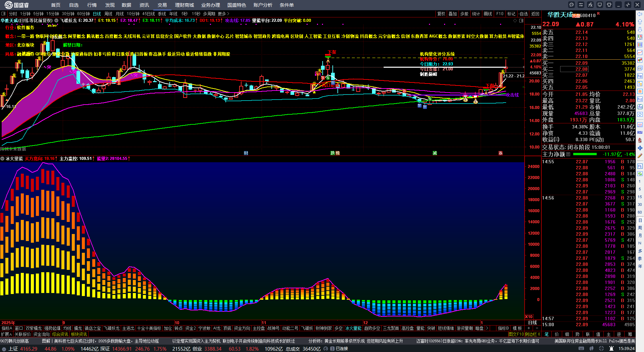The height and width of the screenshot is (352, 644).
Task: Click the 笔 tick detail tab
Action: [546, 334]
